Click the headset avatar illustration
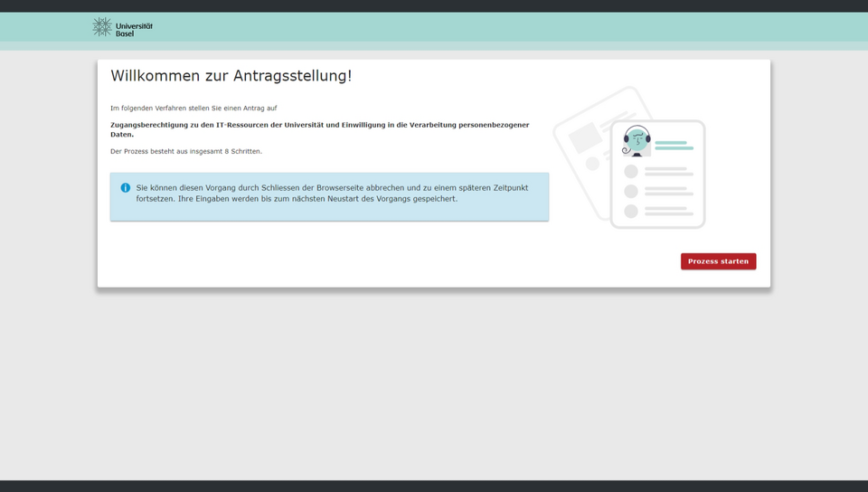This screenshot has width=868, height=492. 637,141
